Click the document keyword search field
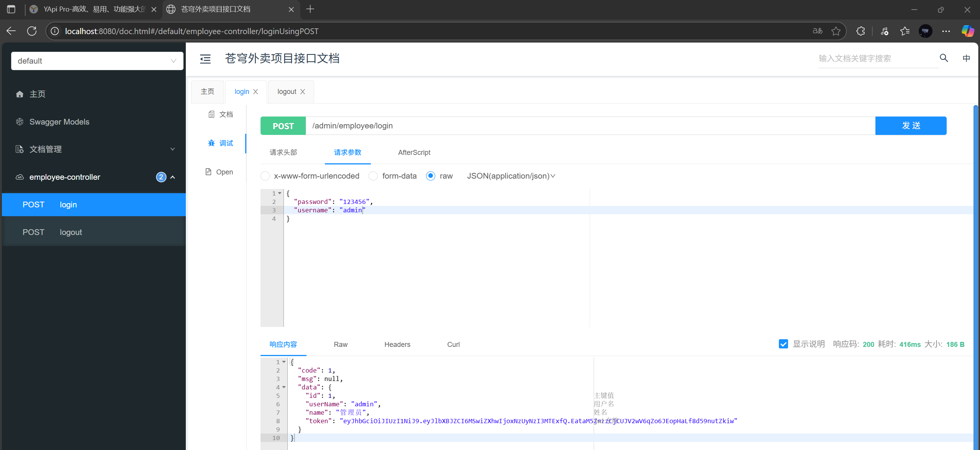Viewport: 980px width, 450px height. click(x=878, y=58)
